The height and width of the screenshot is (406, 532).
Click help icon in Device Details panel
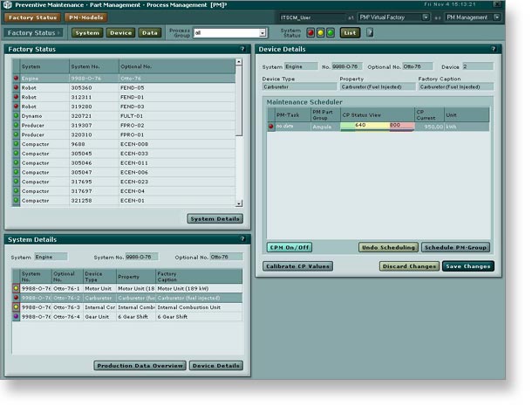(497, 50)
